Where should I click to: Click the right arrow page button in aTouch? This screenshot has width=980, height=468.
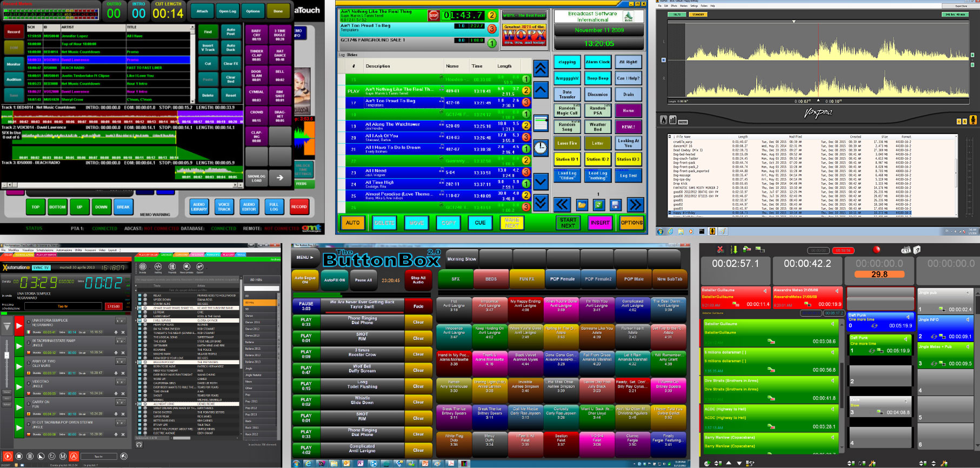280,177
